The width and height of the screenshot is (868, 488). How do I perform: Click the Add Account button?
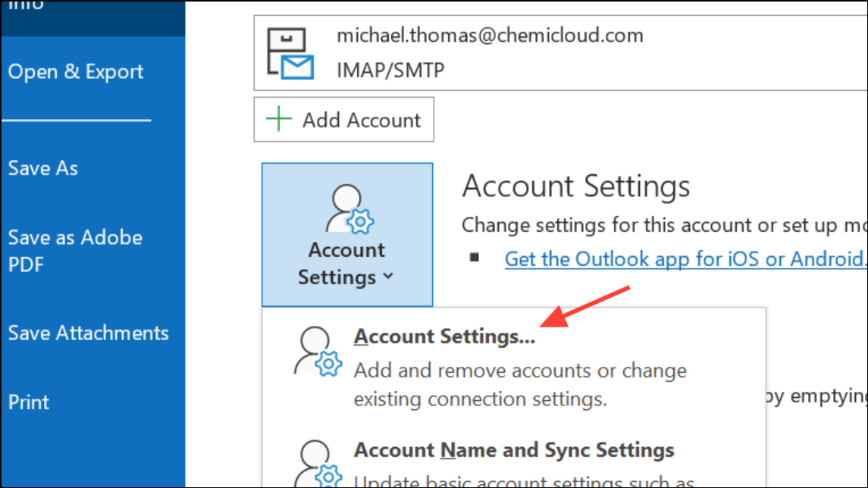click(x=343, y=120)
